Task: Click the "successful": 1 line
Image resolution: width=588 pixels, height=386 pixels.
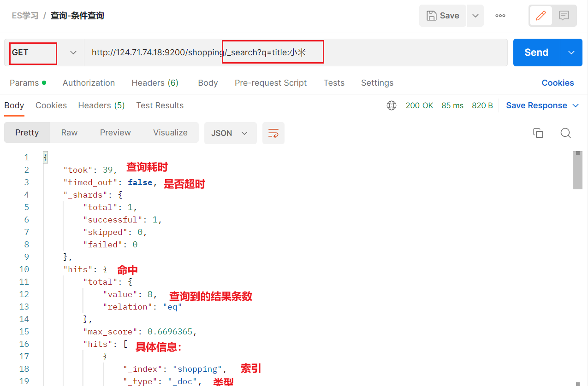Action: click(x=122, y=220)
